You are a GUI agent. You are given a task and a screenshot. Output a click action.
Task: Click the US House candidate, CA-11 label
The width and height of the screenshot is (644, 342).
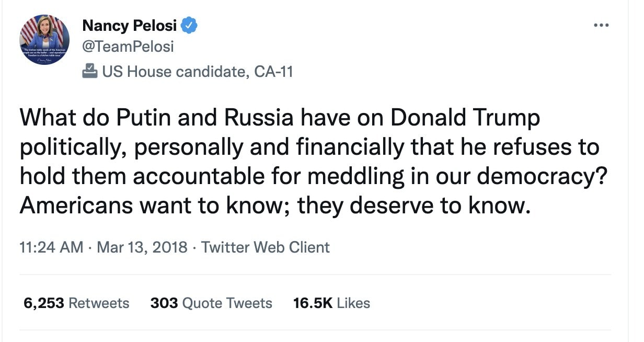tap(197, 71)
